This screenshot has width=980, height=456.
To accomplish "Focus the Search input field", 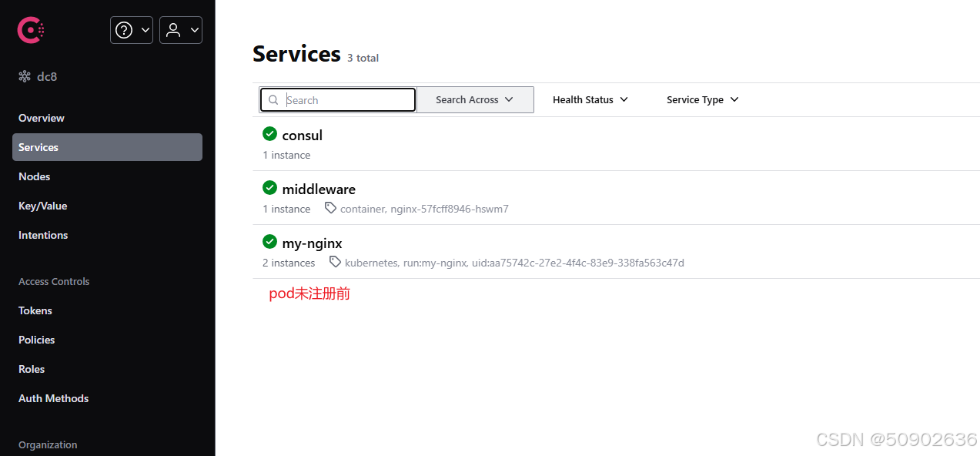I will 338,100.
